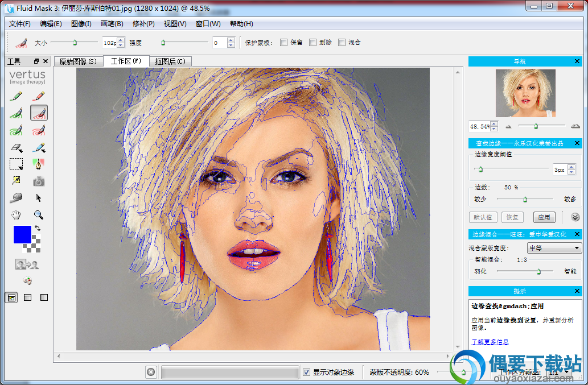The height and width of the screenshot is (385, 588).
Task: Select the yellow patch brush tool
Action: click(x=16, y=180)
